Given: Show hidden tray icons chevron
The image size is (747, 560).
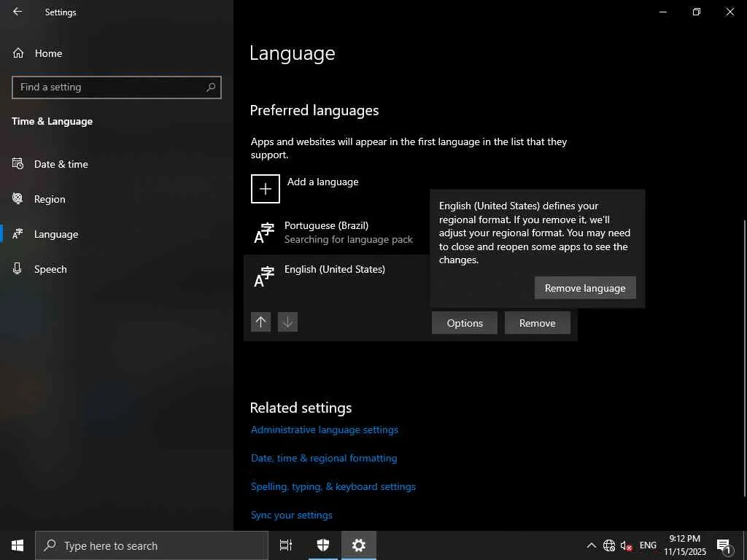Looking at the screenshot, I should [591, 545].
